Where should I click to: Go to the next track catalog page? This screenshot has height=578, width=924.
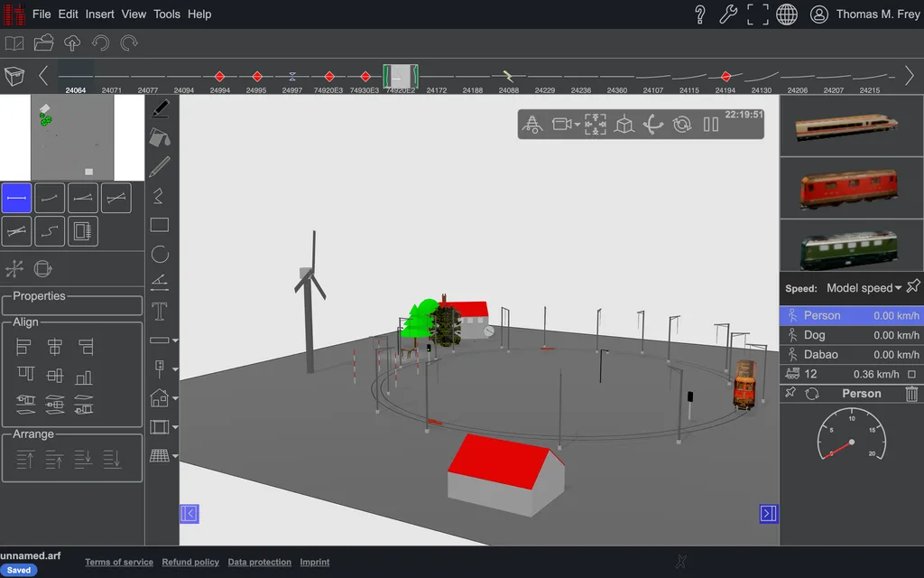[910, 76]
